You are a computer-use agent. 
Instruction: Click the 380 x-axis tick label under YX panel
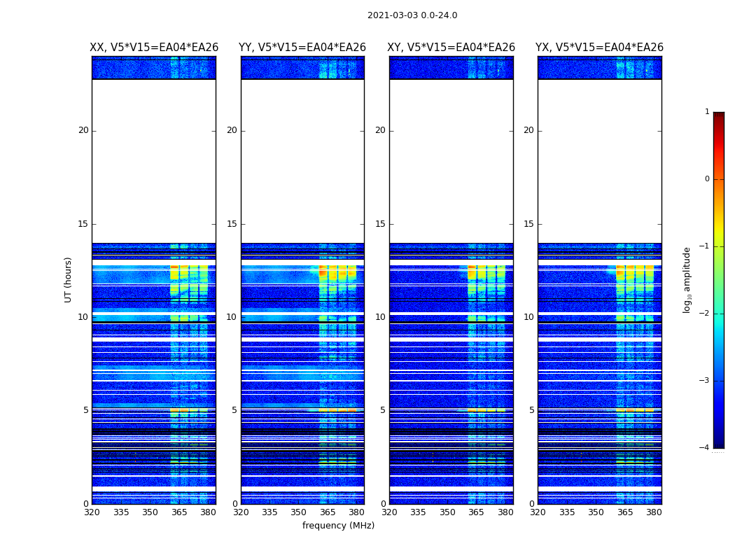654,512
